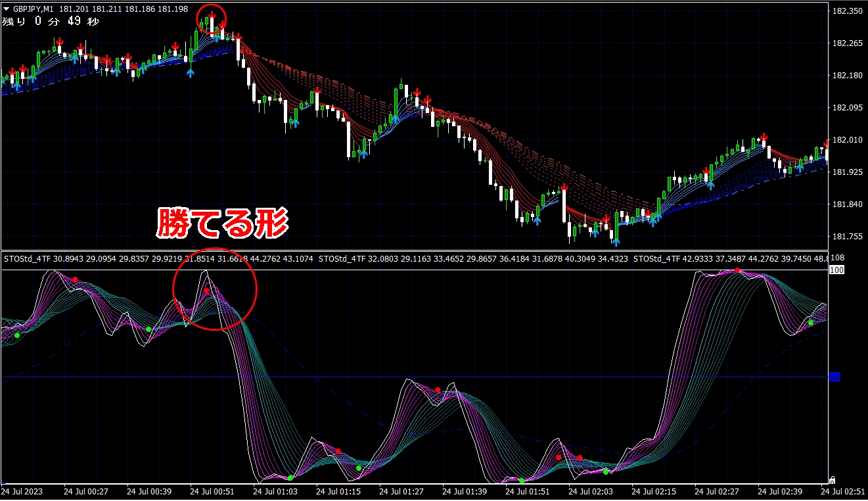Click the red 勝てる形 text label
Image resolution: width=868 pixels, height=501 pixels.
click(x=223, y=224)
